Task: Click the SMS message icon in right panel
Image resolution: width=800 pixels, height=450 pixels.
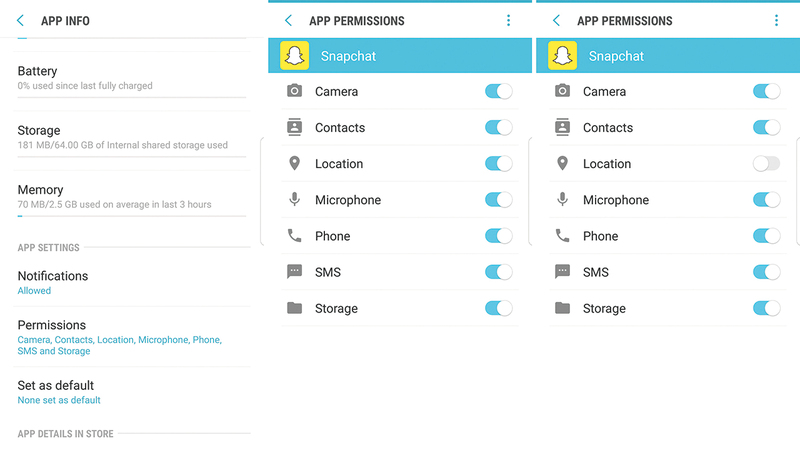Action: click(x=562, y=272)
